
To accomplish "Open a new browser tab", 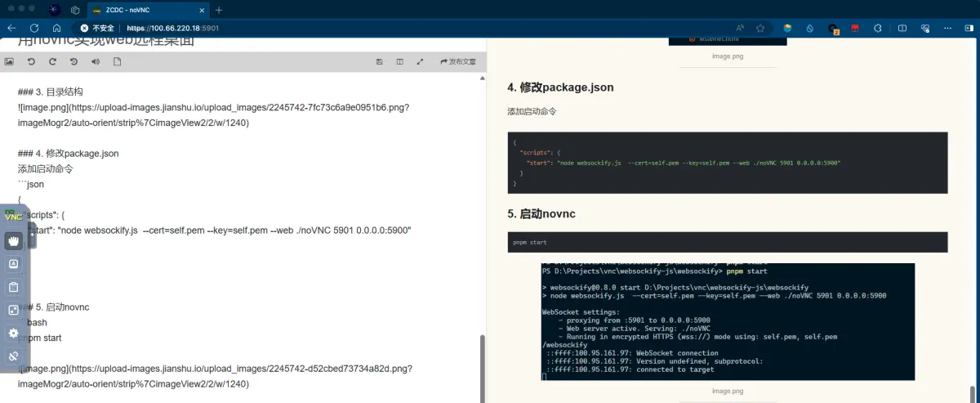I will (x=219, y=10).
